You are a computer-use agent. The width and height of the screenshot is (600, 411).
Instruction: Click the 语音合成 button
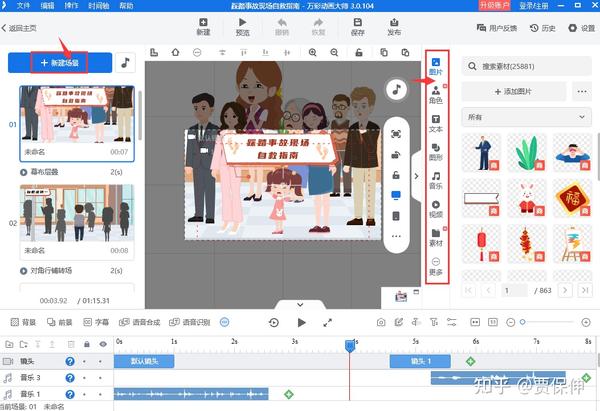tap(140, 322)
